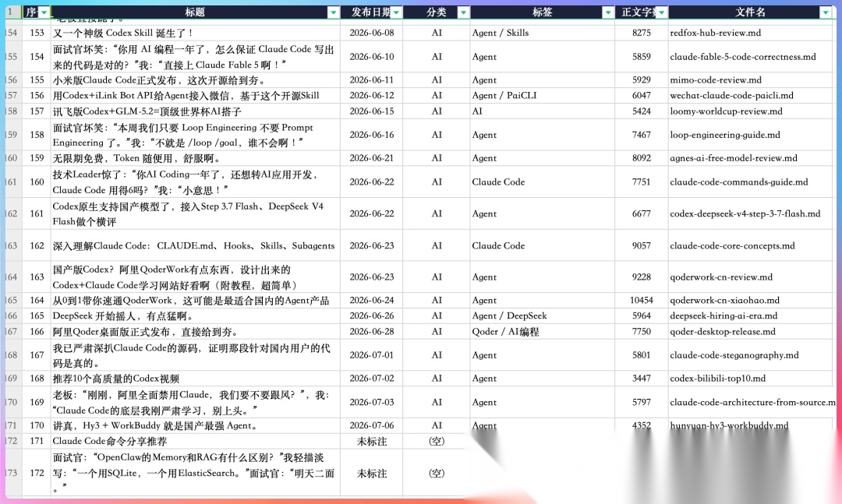
Task: Select the date cell 2026-06-24
Action: 372,300
